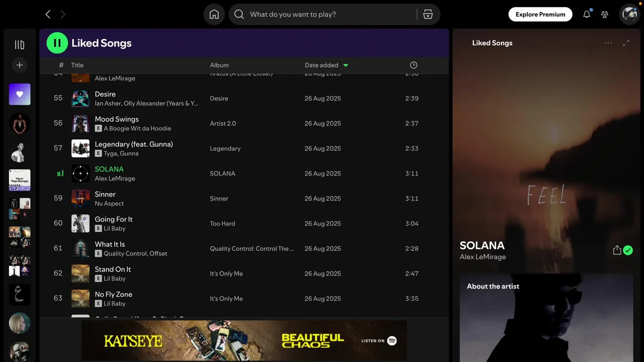
Task: Click the plus Create button in sidebar
Action: point(20,65)
